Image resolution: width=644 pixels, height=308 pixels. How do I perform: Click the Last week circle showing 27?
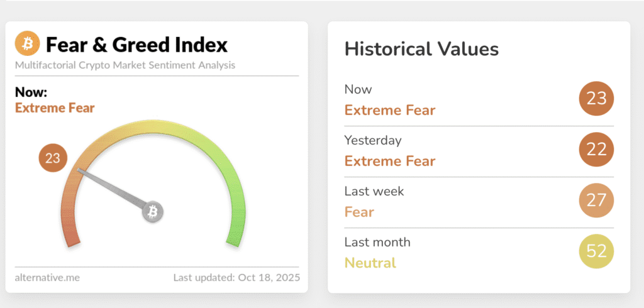click(596, 201)
